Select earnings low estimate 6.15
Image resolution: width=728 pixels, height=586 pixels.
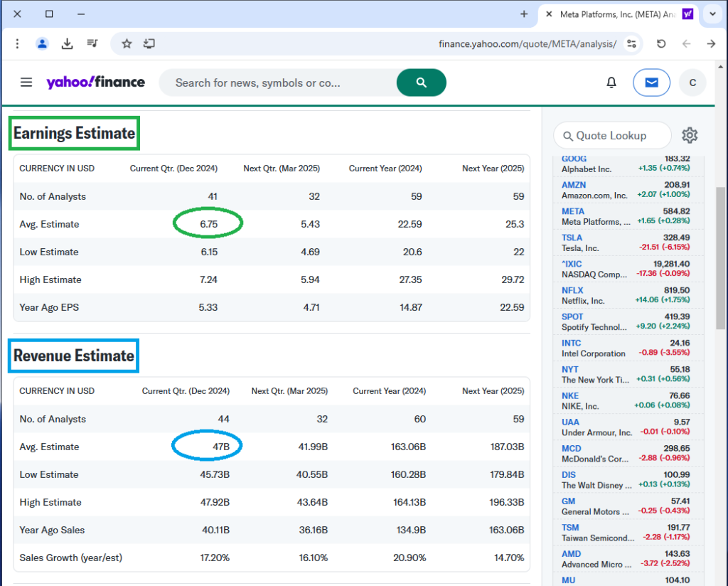(x=209, y=252)
